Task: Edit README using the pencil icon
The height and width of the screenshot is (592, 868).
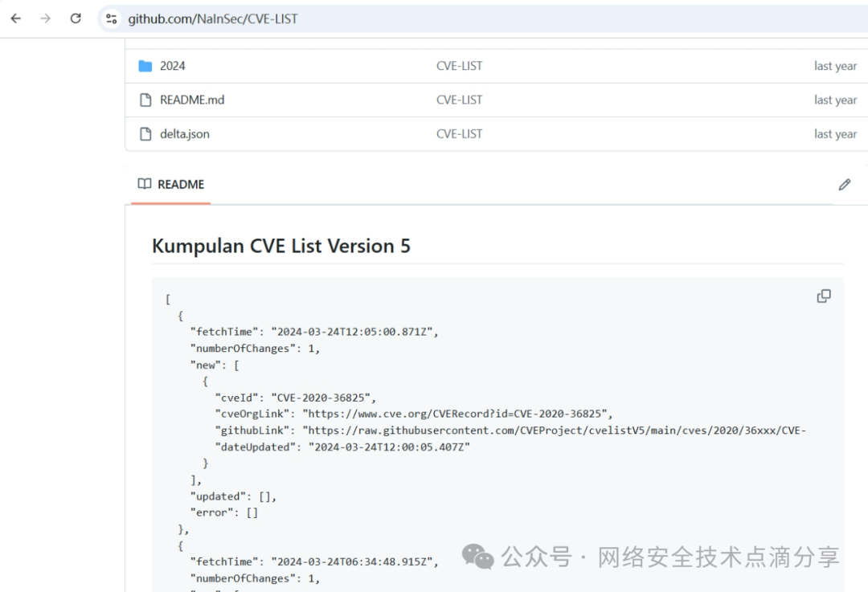Action: tap(844, 185)
